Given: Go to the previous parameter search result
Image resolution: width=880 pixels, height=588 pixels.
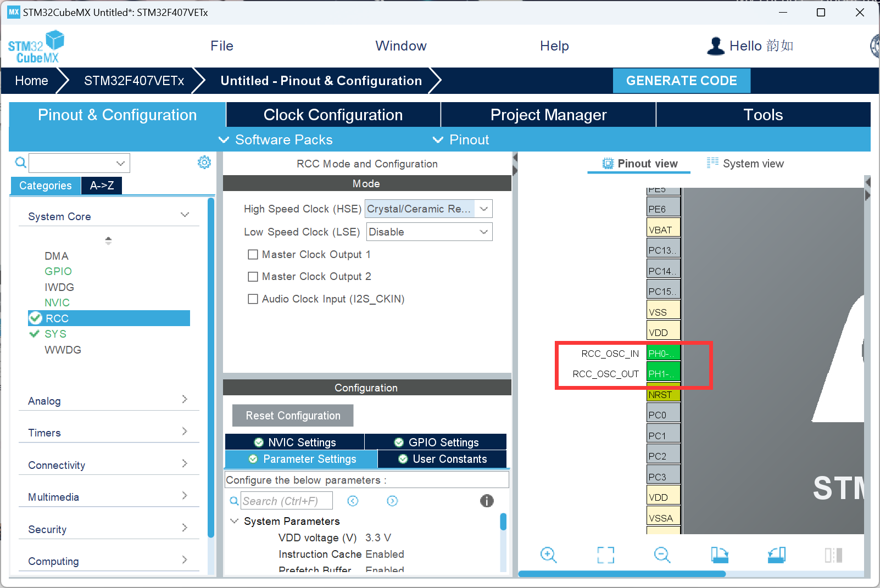Looking at the screenshot, I should tap(353, 501).
